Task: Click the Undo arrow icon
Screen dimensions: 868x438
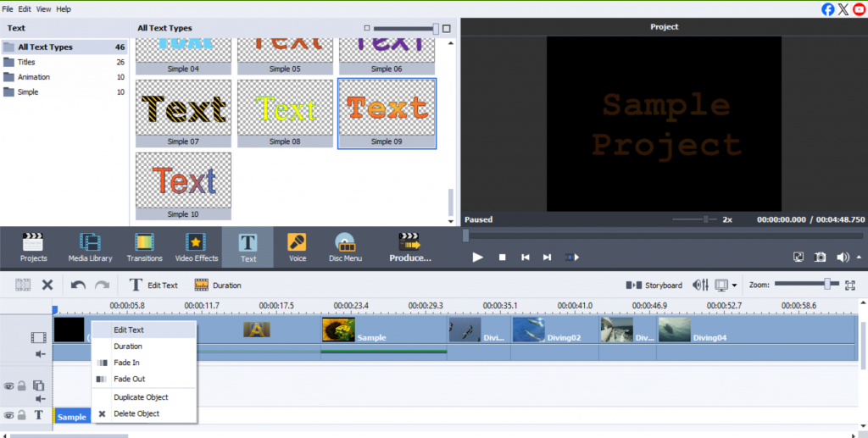Action: [78, 286]
